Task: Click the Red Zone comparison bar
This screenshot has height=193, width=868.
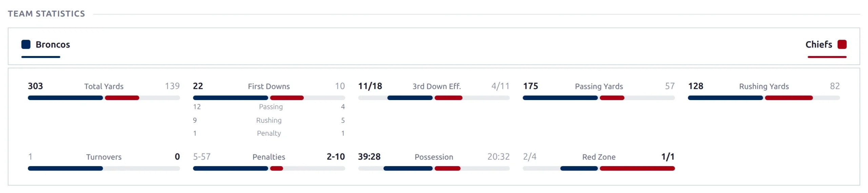Action: (x=598, y=168)
